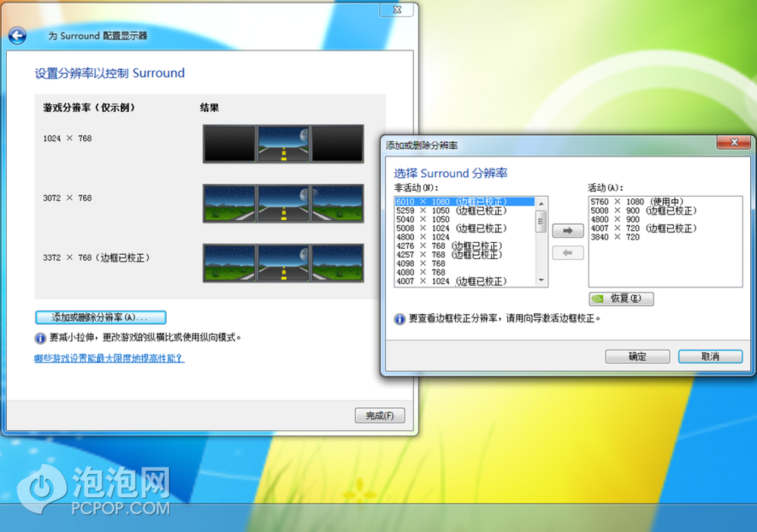Select inactive resolution 4007 × 1024 边框已校正
This screenshot has height=532, width=757.
[x=465, y=281]
